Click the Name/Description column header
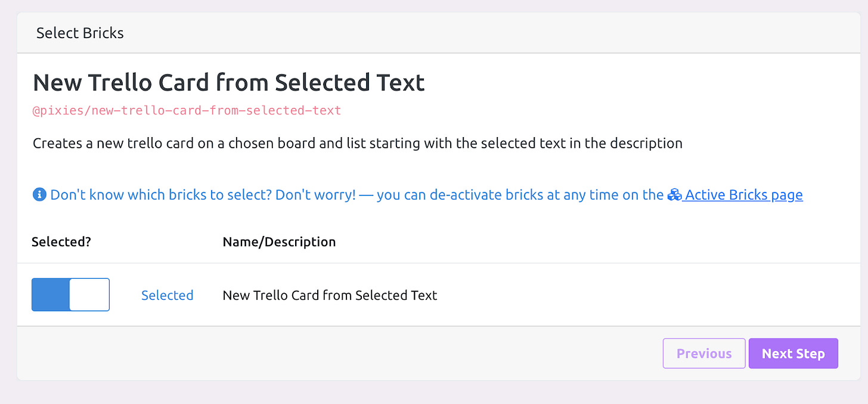 (279, 241)
